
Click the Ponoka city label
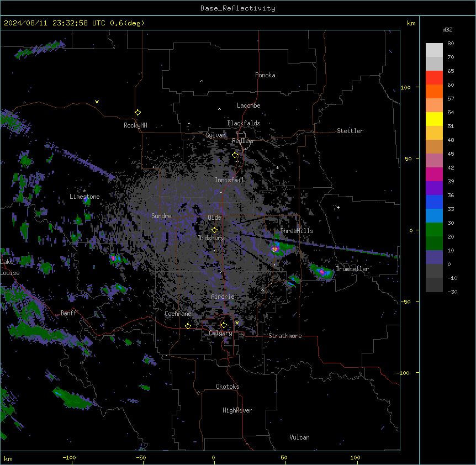tap(265, 75)
